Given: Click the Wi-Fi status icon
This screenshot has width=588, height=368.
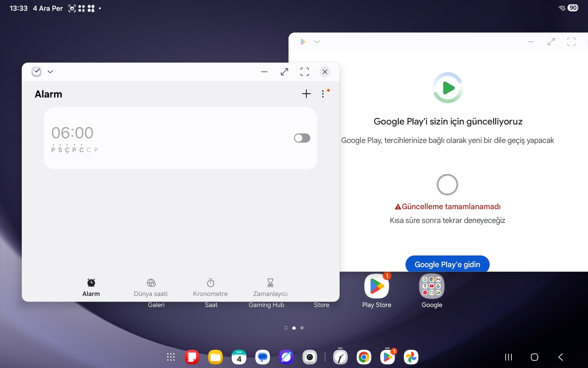Looking at the screenshot, I should tap(562, 8).
